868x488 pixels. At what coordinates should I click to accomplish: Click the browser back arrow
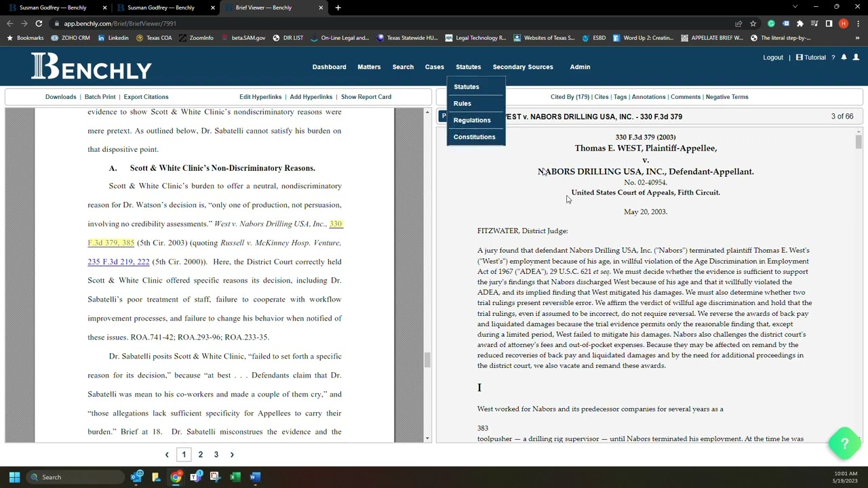(10, 24)
